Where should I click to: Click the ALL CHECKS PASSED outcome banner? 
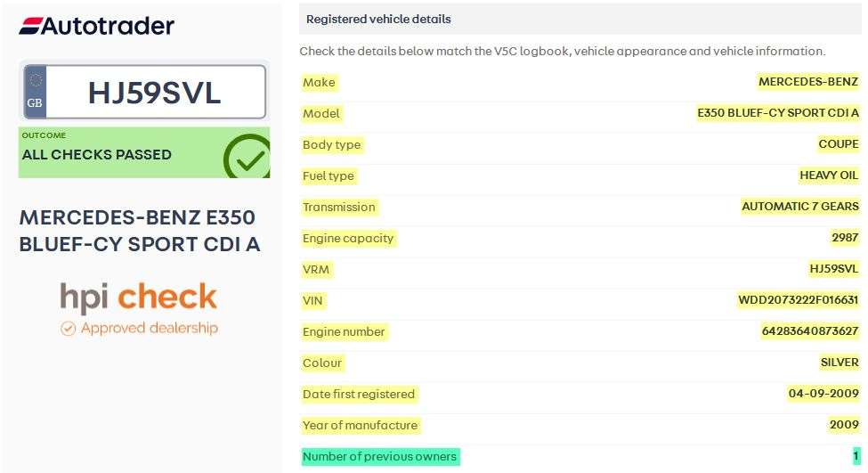144,152
